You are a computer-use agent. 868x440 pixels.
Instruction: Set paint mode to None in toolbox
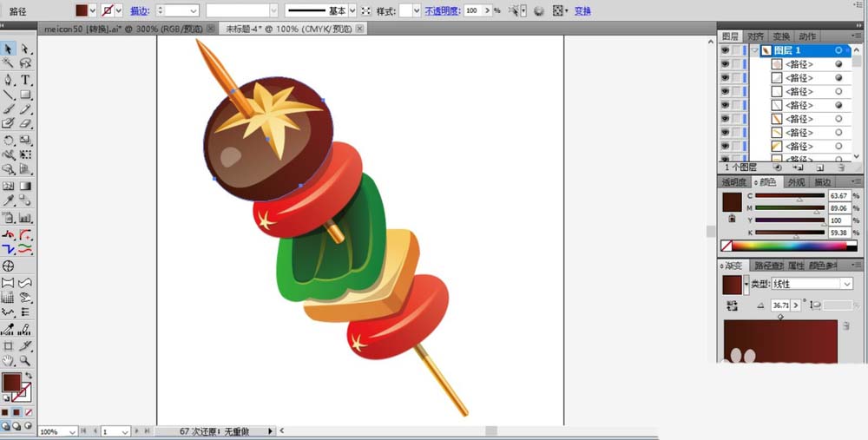(x=29, y=412)
